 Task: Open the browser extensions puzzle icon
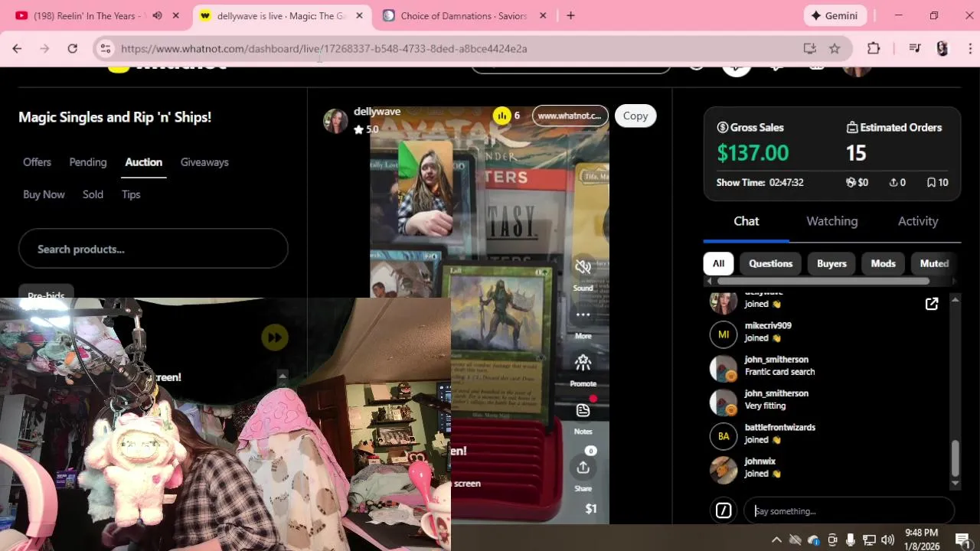(874, 48)
